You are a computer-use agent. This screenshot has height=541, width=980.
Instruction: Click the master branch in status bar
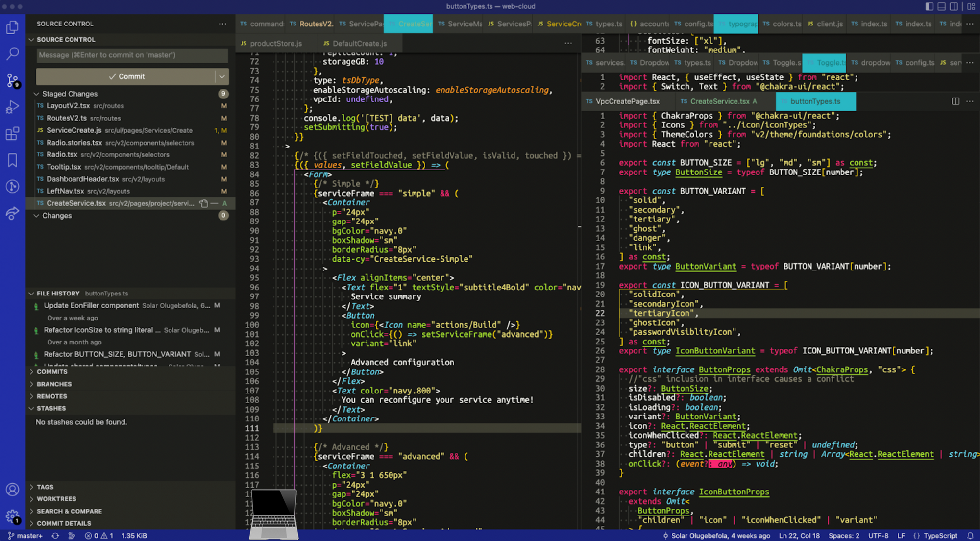[x=25, y=536]
